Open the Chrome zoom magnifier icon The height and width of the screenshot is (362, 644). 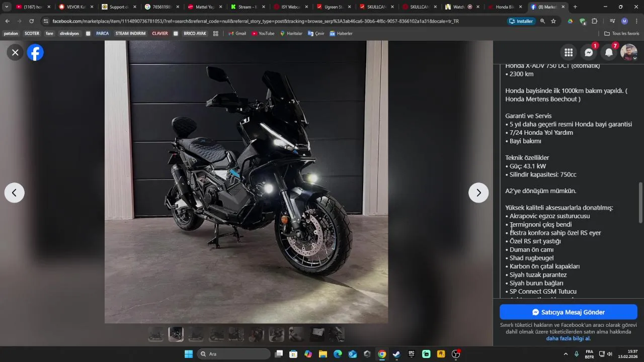pyautogui.click(x=542, y=21)
